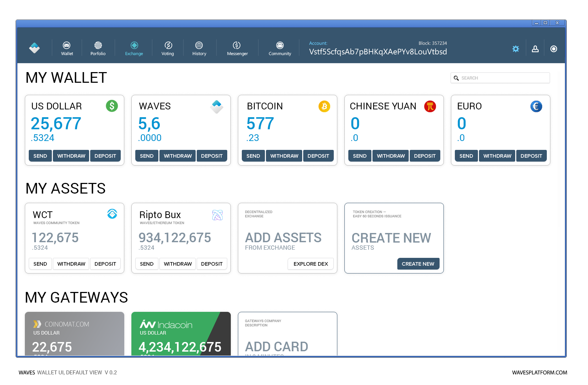Image resolution: width=588 pixels, height=385 pixels.
Task: Click the Waves diamond icon on Waves card
Action: (217, 106)
